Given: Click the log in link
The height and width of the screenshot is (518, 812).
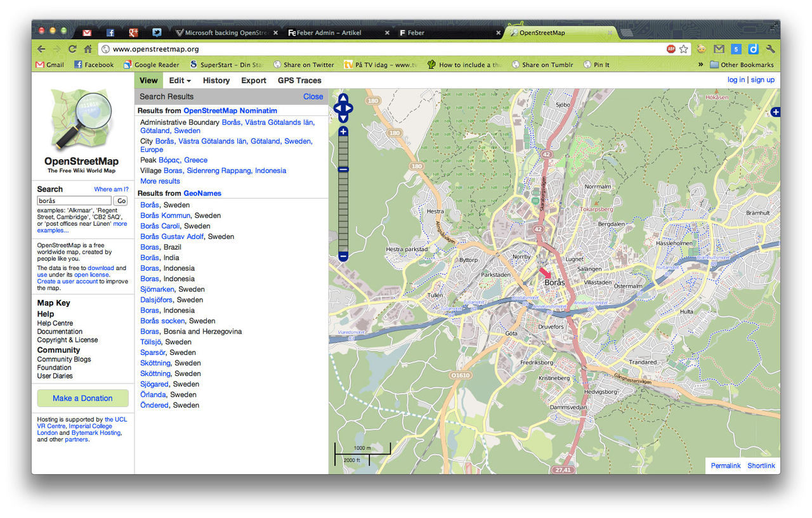Looking at the screenshot, I should [x=736, y=80].
